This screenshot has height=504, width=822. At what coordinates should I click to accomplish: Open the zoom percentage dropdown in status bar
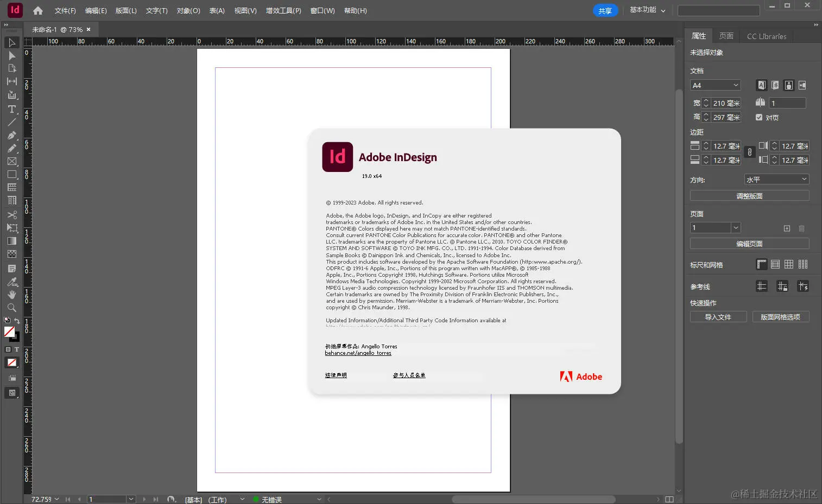pyautogui.click(x=56, y=499)
